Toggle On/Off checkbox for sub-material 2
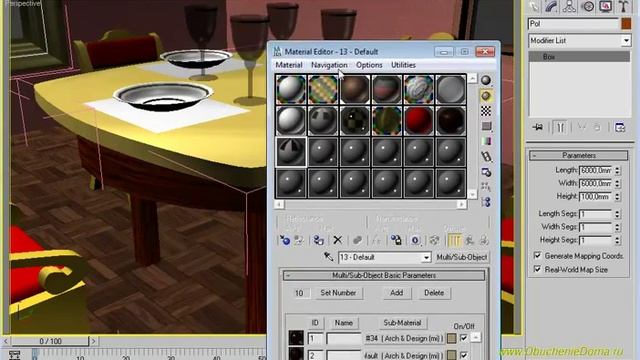 (464, 355)
